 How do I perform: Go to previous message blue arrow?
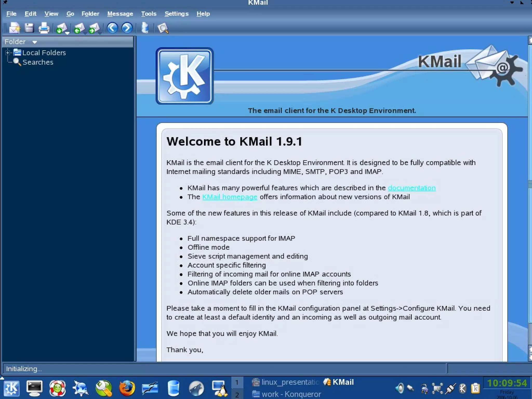click(x=112, y=28)
